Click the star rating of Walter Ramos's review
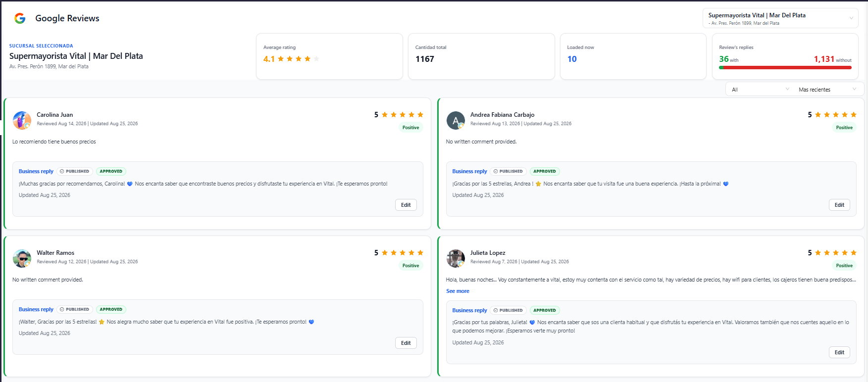This screenshot has width=868, height=382. [x=402, y=253]
